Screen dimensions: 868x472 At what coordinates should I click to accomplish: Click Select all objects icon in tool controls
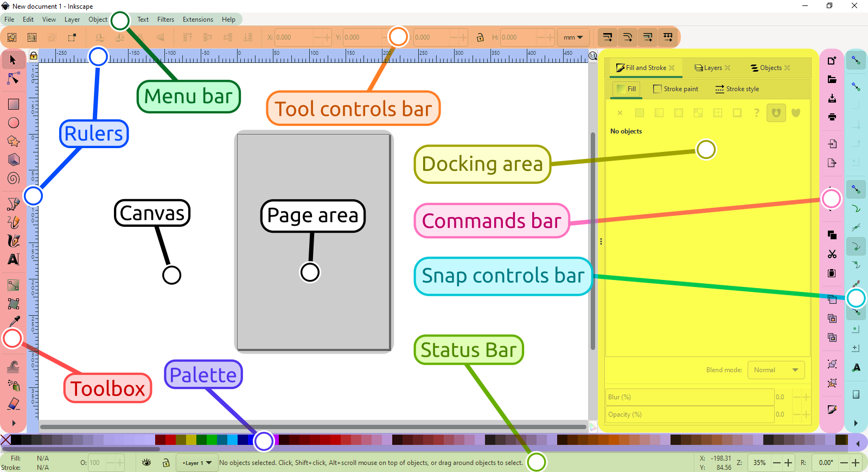pos(12,37)
